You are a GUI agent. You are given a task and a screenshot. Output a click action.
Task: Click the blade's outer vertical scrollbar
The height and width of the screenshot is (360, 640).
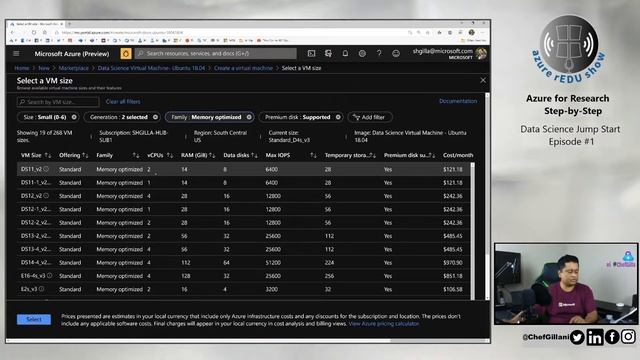coord(487,196)
